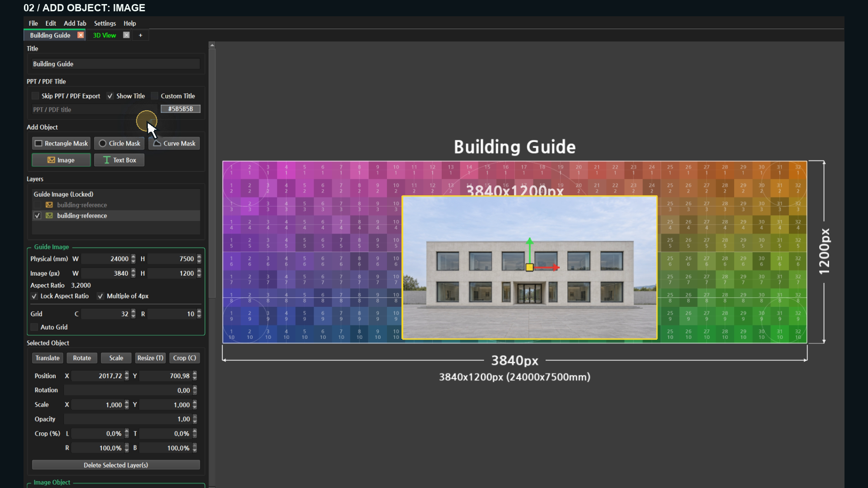Click the scroll-up arrow of left panel
The image size is (868, 488).
(212, 45)
